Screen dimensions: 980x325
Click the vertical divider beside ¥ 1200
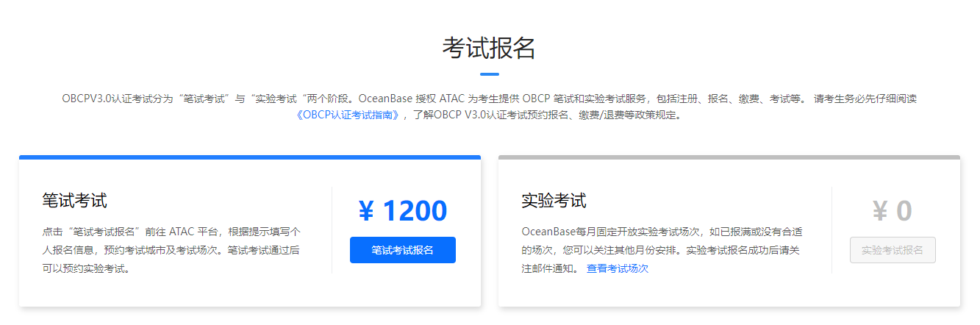point(332,230)
